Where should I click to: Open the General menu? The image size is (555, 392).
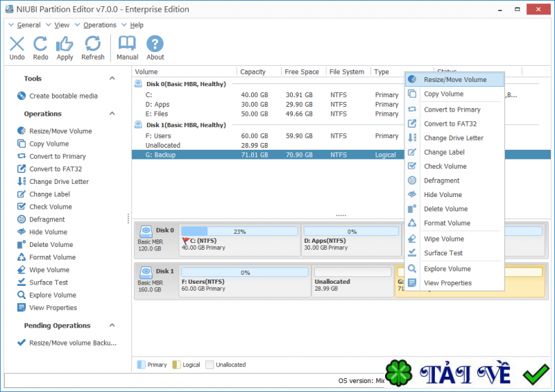tap(28, 25)
